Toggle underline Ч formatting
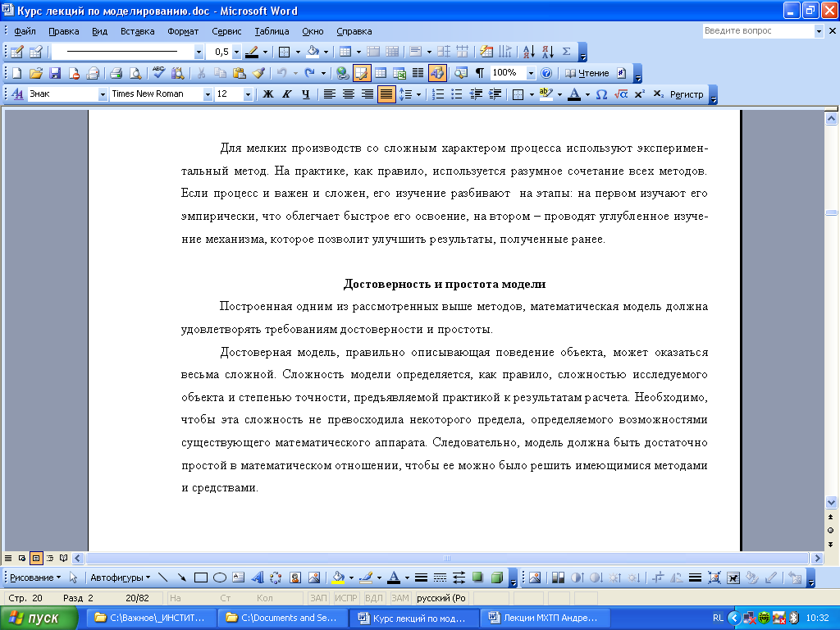The width and height of the screenshot is (840, 630). pos(305,94)
